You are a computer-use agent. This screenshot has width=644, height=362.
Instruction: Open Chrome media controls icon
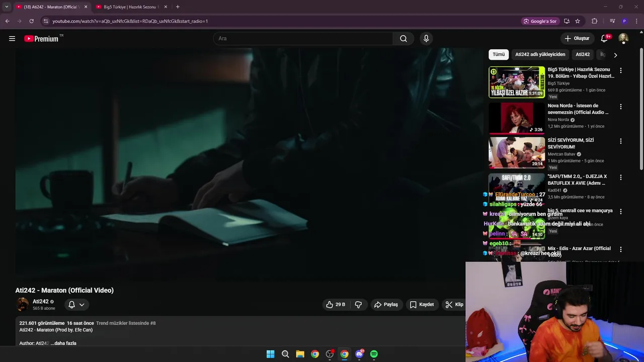(612, 21)
